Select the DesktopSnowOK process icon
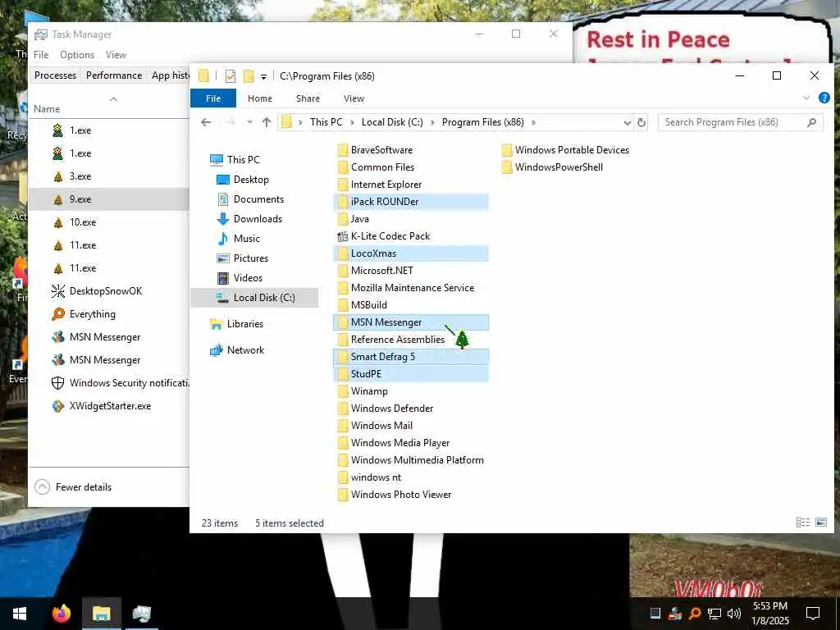Screen dimensions: 840x630 (x=58, y=291)
